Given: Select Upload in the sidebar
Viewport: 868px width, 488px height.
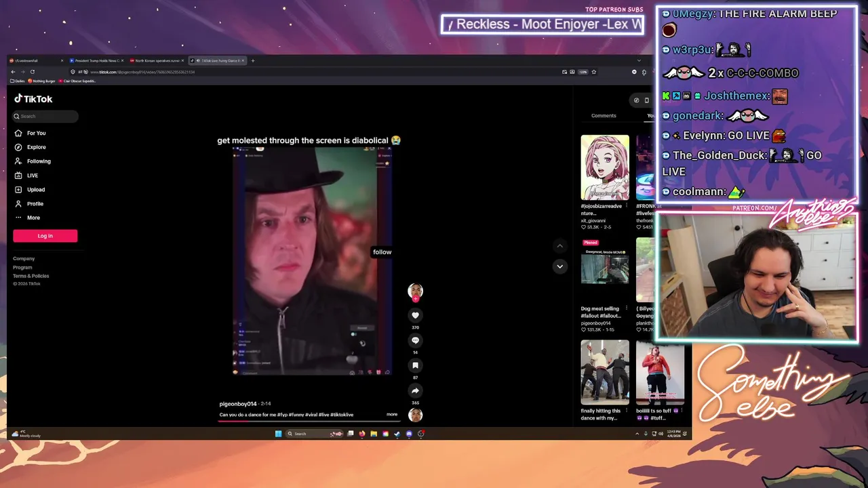Looking at the screenshot, I should 31,190.
